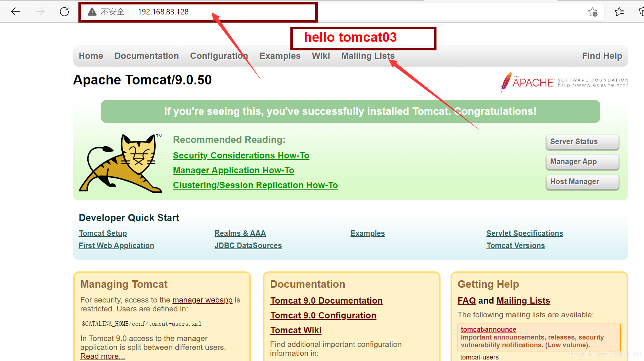Open the Wiki nav item
Screen dimensions: 644x361
321,56
